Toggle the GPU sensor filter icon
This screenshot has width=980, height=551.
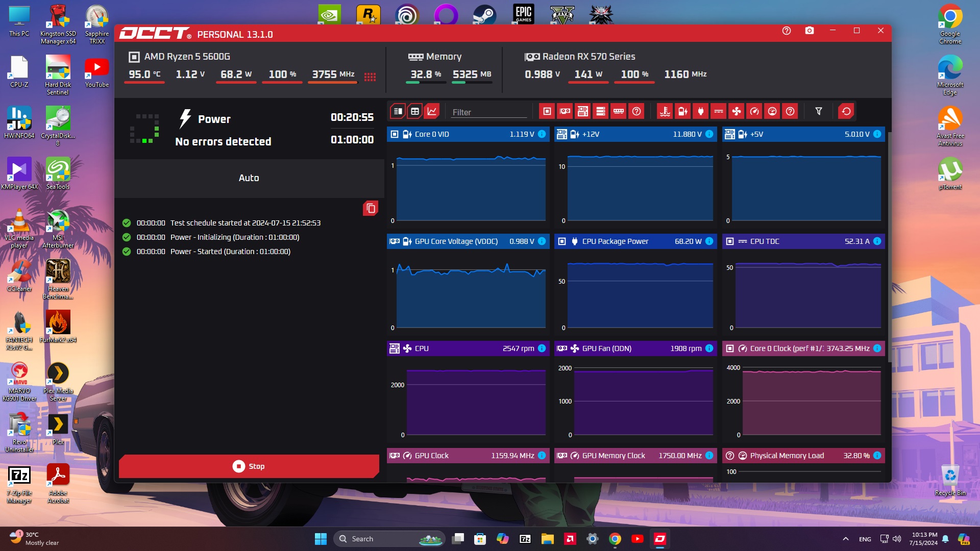pyautogui.click(x=565, y=111)
